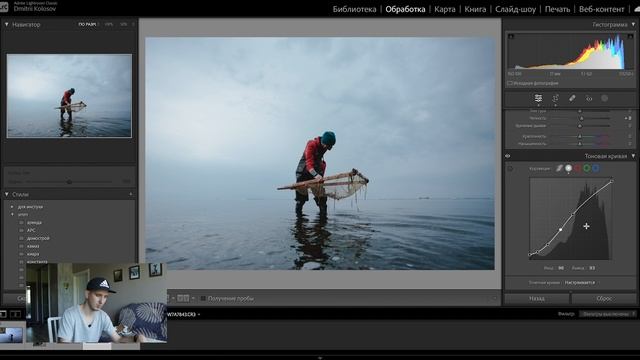Apply the домострой preset

(38, 238)
